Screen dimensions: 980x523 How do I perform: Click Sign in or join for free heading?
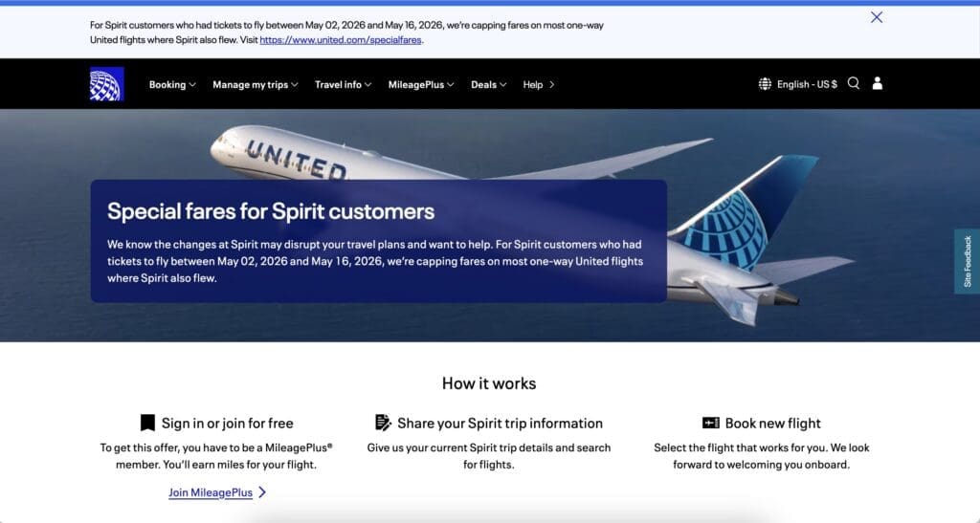click(228, 424)
